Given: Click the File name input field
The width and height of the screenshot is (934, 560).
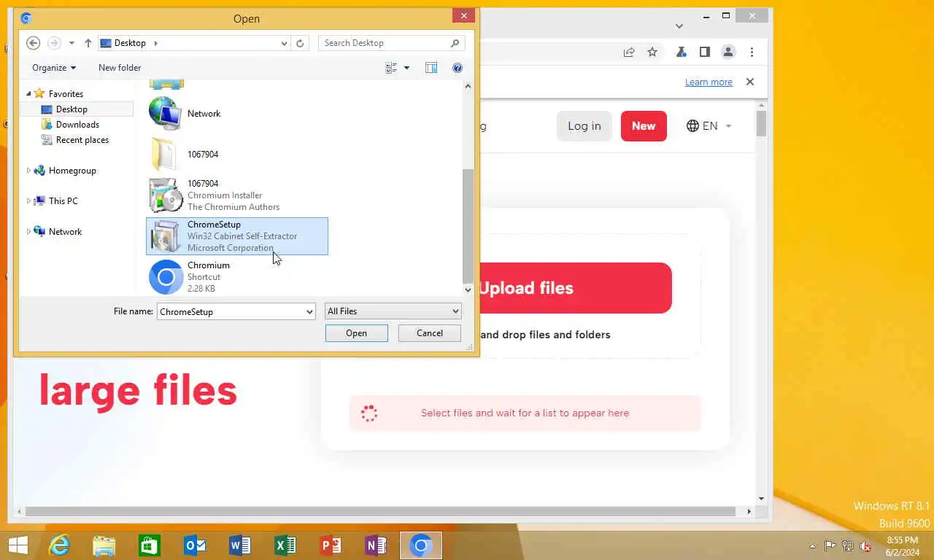Looking at the screenshot, I should [230, 311].
